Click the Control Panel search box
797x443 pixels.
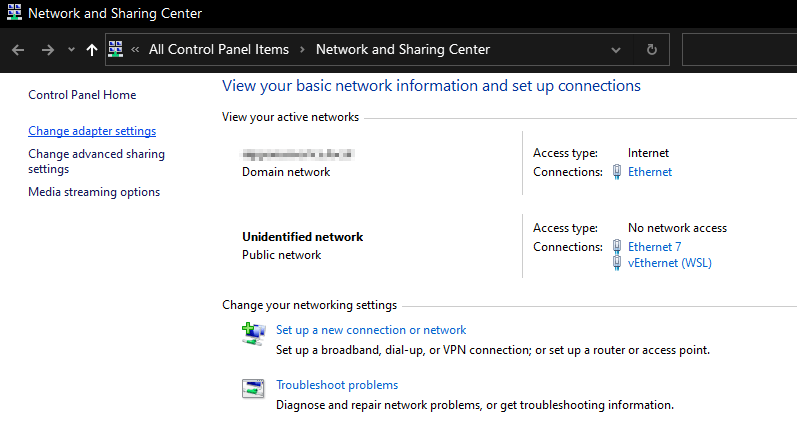tap(738, 50)
